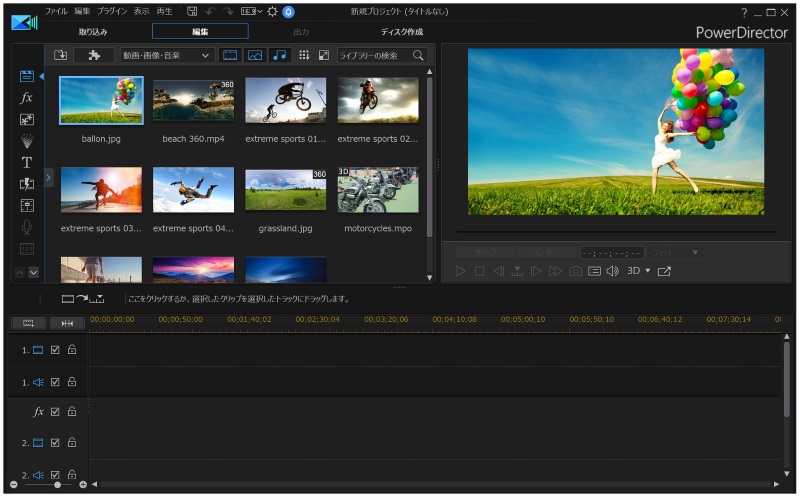The height and width of the screenshot is (496, 800).
Task: Expand the library explorer panel arrow
Action: 49,177
